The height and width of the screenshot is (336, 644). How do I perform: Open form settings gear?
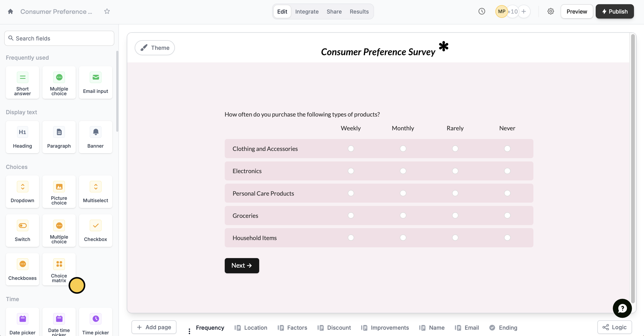[x=550, y=11]
